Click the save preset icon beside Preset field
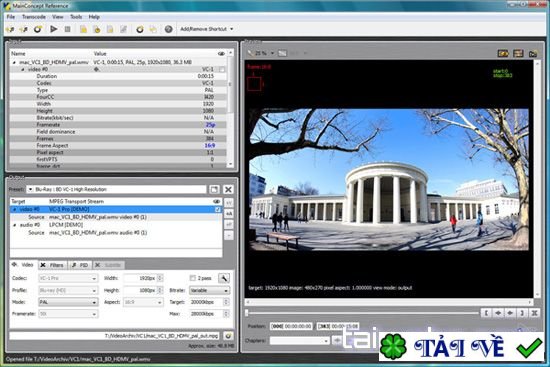 click(x=214, y=189)
